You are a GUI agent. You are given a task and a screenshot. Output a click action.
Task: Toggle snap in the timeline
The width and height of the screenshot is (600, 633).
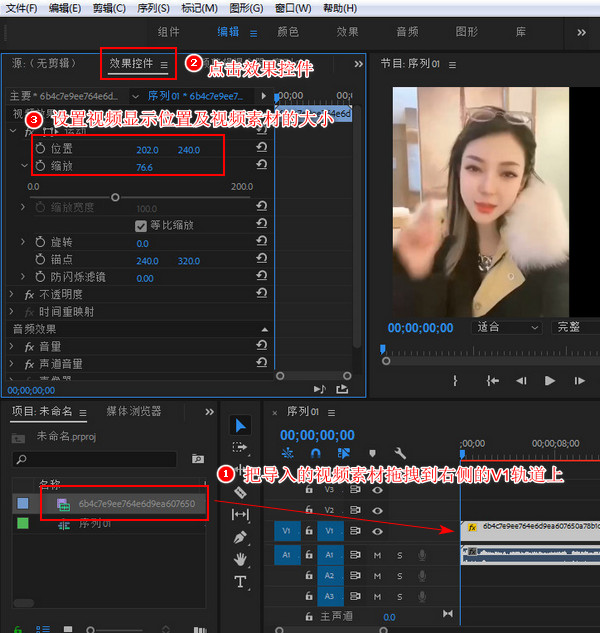click(316, 453)
